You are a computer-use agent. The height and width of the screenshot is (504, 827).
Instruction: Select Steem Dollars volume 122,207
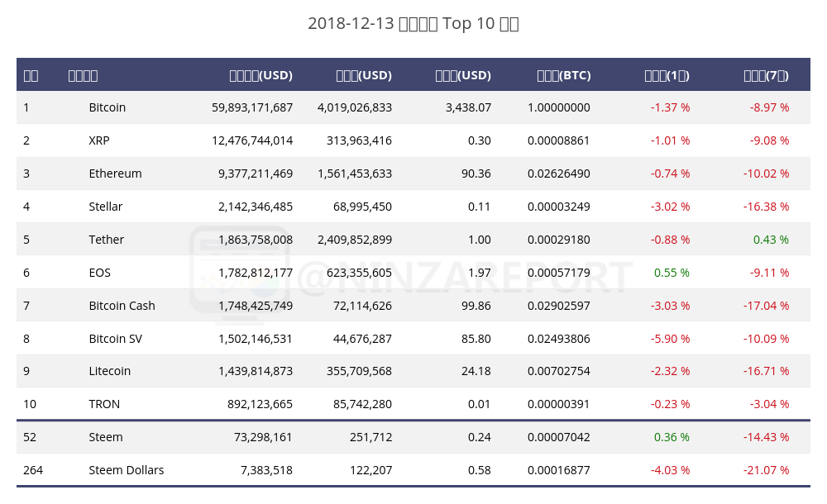pos(370,470)
